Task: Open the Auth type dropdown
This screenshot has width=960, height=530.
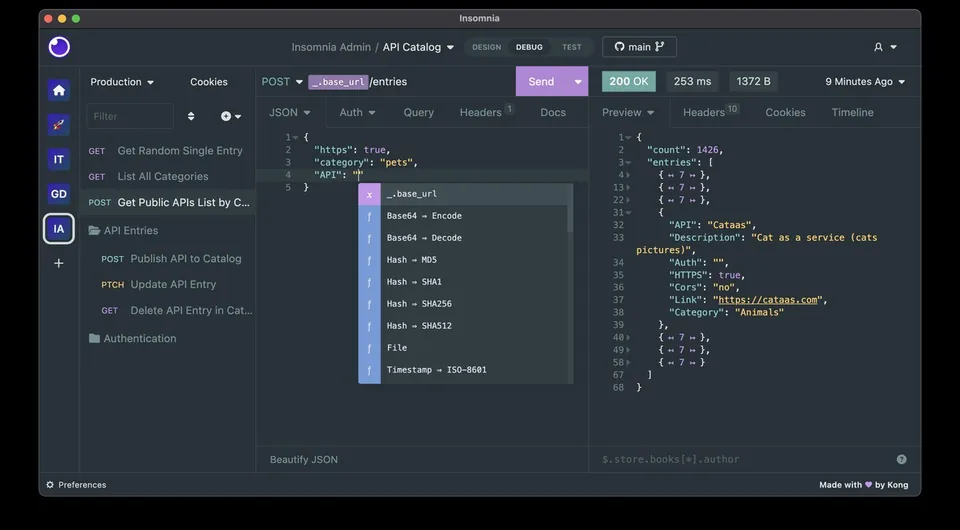Action: [x=358, y=113]
